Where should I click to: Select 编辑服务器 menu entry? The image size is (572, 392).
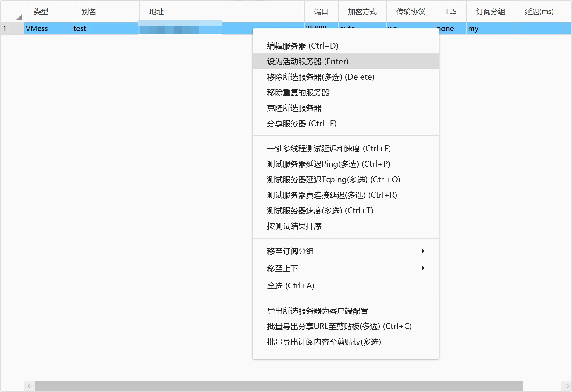click(302, 46)
